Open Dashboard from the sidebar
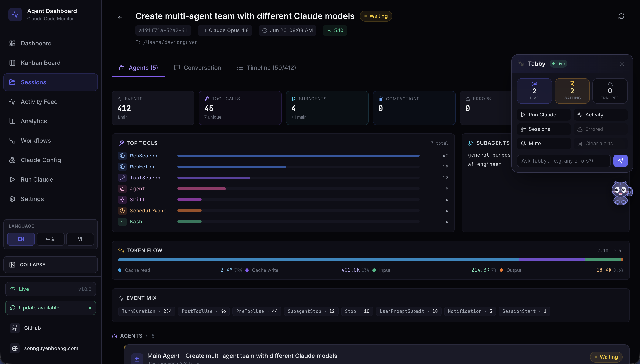The height and width of the screenshot is (364, 640). coord(51,44)
